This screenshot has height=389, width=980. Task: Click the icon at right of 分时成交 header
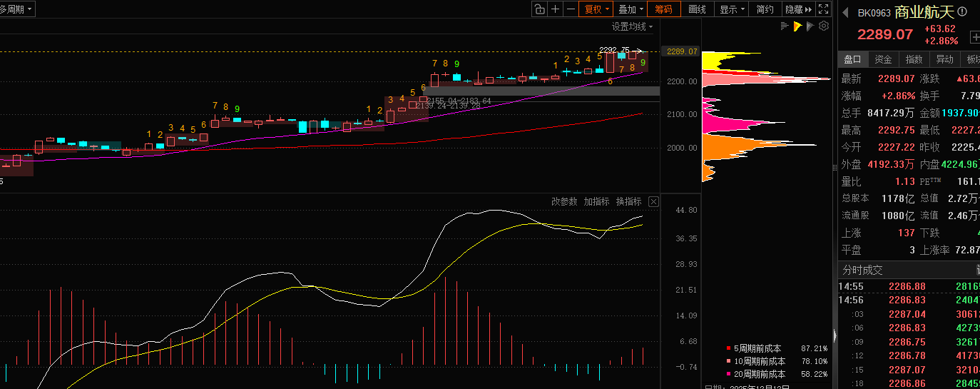(x=977, y=270)
